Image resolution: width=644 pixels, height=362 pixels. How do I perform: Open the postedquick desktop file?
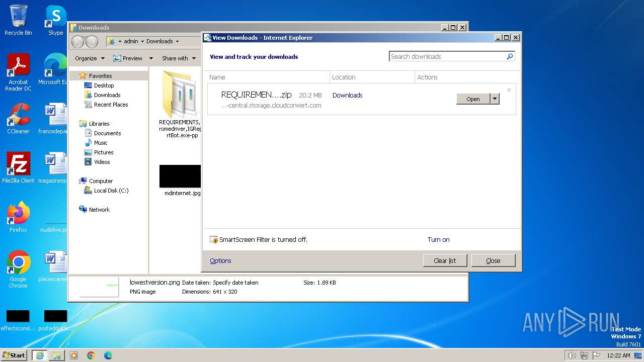pos(55,321)
